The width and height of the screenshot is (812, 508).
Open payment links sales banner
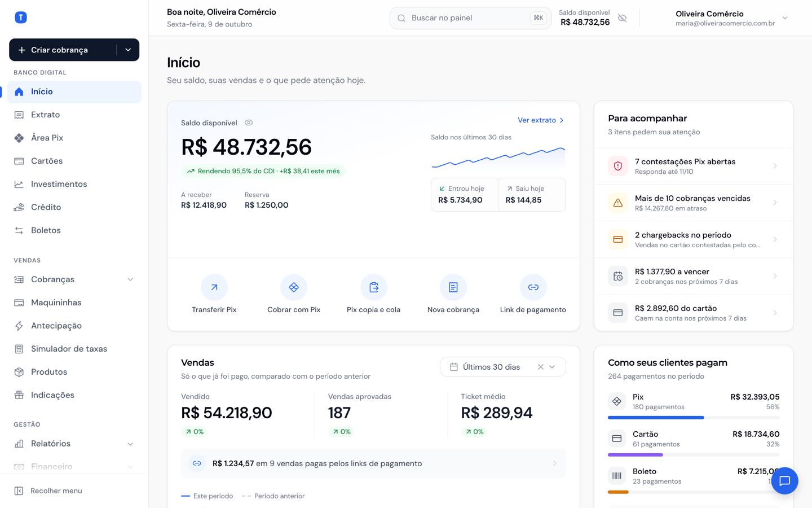(373, 463)
